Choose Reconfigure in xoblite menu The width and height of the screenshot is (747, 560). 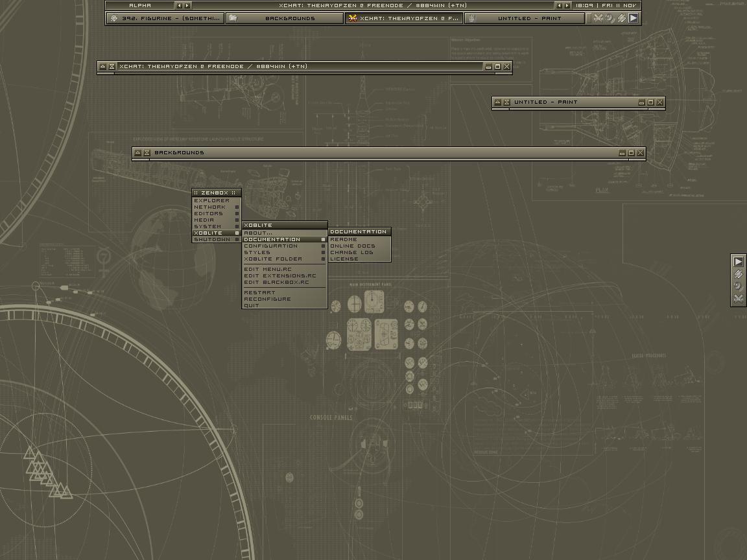coord(285,299)
